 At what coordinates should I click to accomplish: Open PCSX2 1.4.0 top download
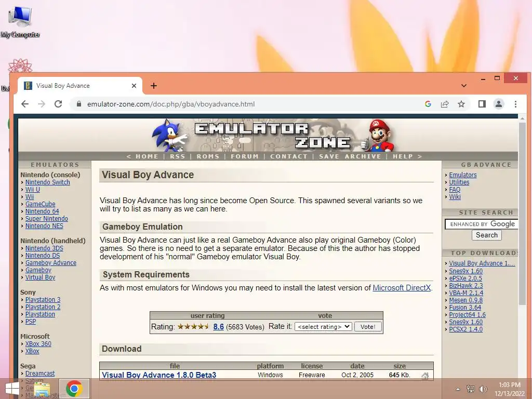coord(466,329)
